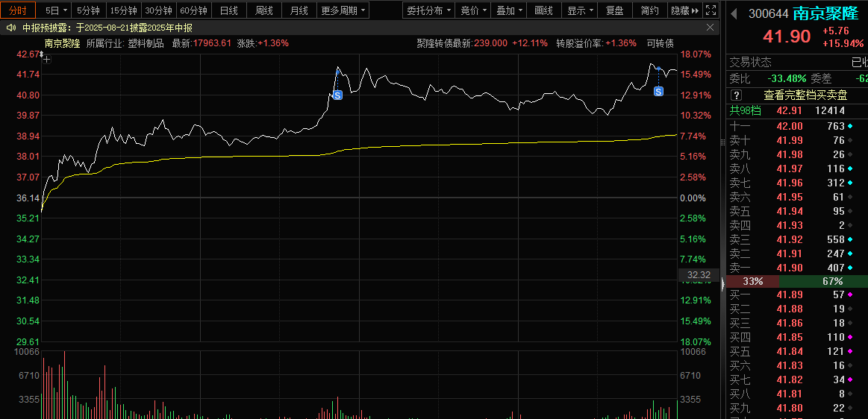868x419 pixels.
Task: Click the large 41.90 current price
Action: coord(787,37)
